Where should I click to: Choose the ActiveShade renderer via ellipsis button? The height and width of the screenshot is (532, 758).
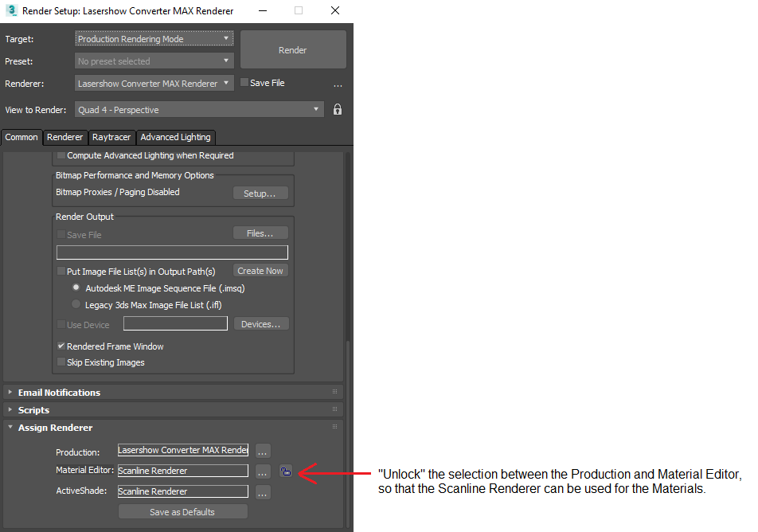coord(263,492)
